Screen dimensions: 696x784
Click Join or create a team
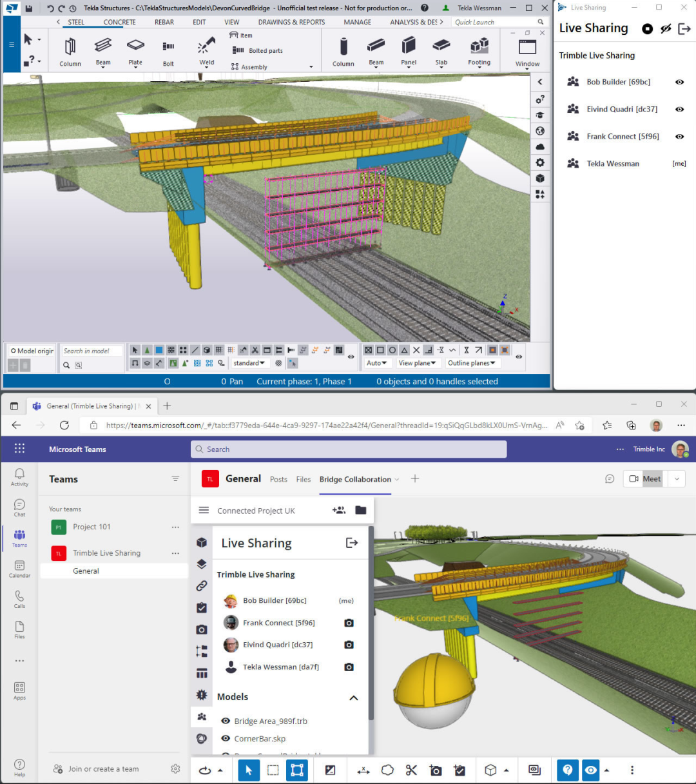point(96,769)
